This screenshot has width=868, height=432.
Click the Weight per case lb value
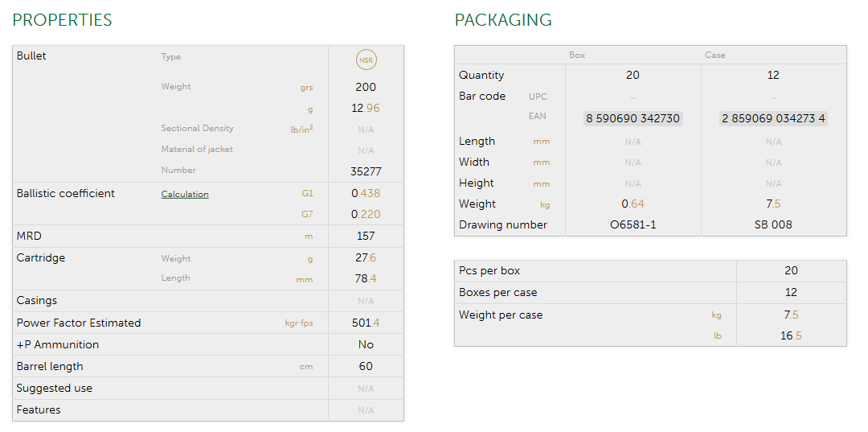[x=791, y=335]
